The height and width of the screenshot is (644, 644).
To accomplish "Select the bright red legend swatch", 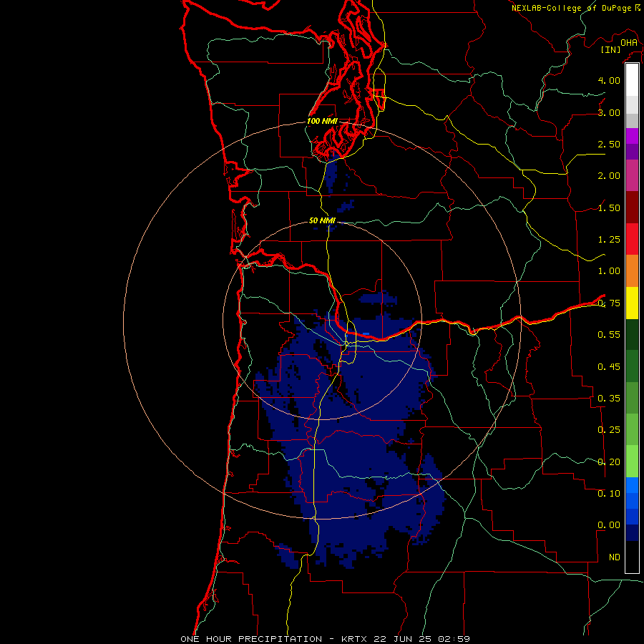I will (632, 239).
